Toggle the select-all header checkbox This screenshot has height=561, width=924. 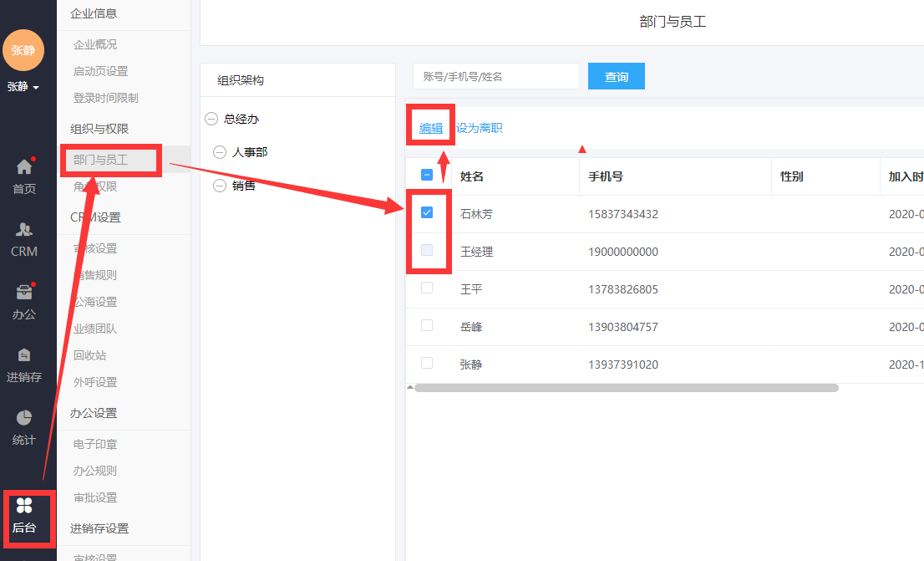point(427,176)
